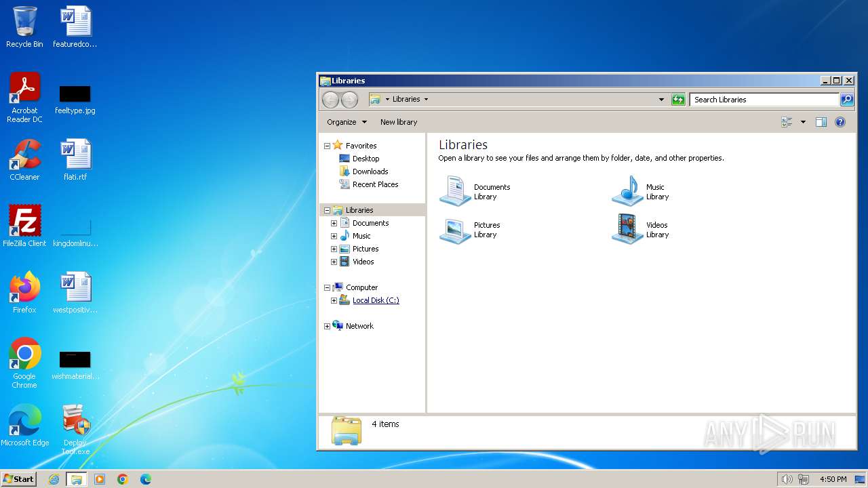Viewport: 868px width, 488px height.
Task: Click the Explorer help icon
Action: 840,122
